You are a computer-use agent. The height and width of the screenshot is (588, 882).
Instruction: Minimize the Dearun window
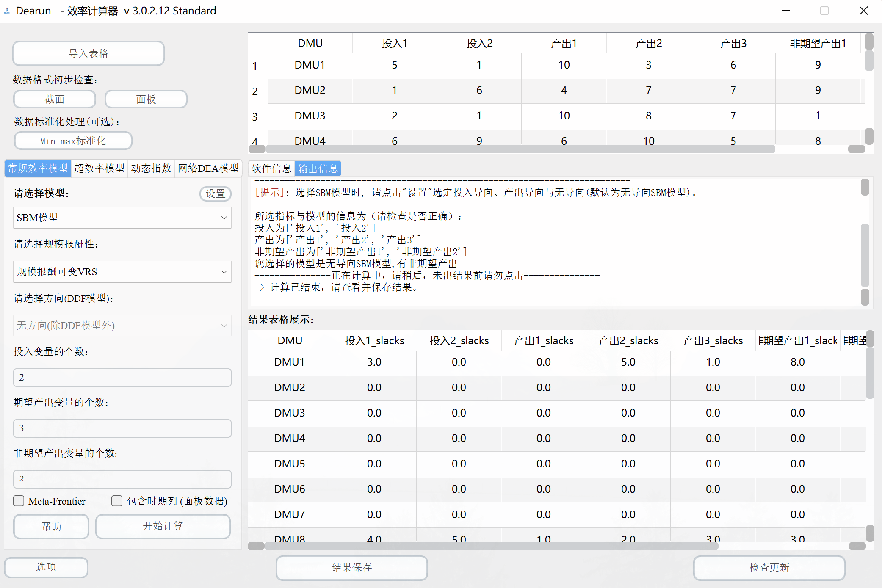(x=786, y=11)
